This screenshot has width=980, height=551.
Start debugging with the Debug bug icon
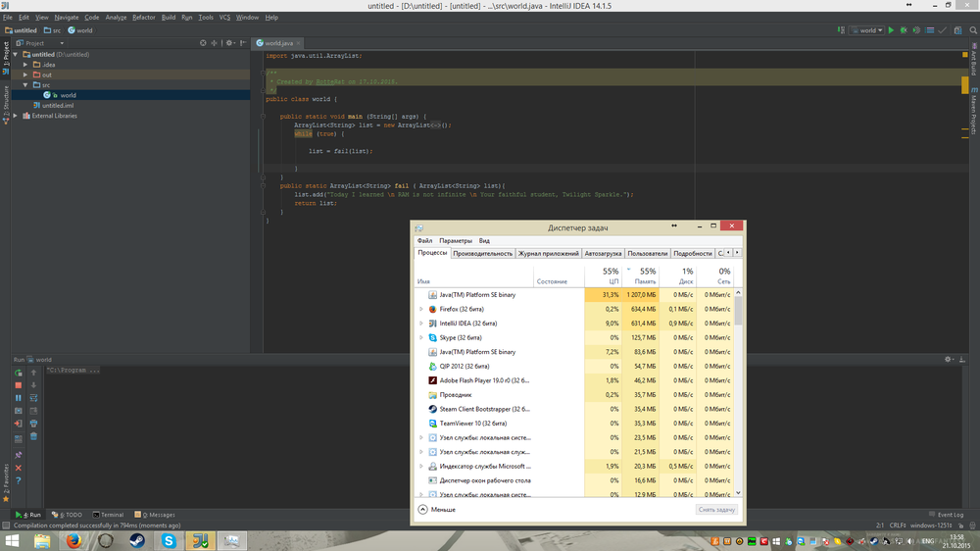[903, 30]
